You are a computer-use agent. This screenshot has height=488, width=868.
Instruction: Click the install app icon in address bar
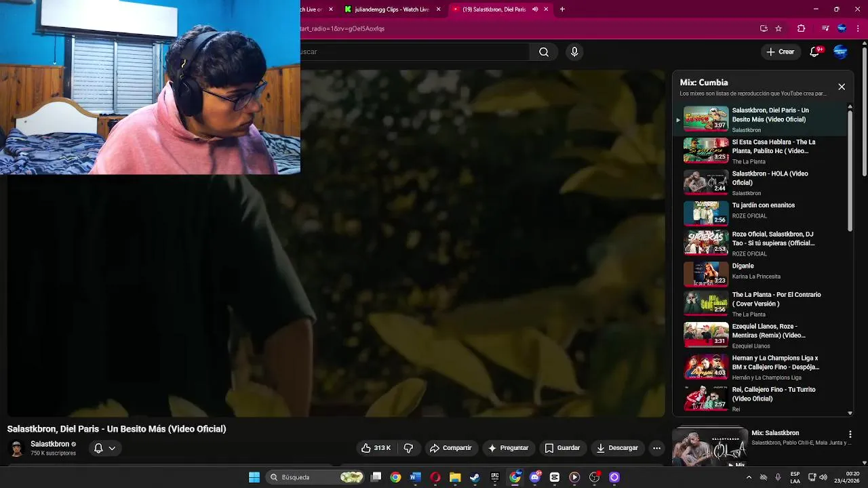(764, 28)
